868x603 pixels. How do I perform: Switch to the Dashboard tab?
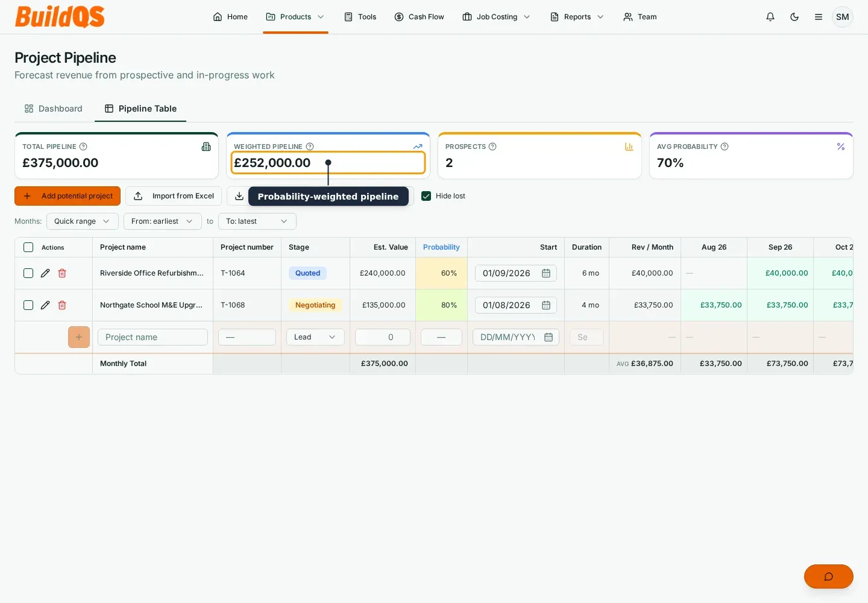pos(54,109)
